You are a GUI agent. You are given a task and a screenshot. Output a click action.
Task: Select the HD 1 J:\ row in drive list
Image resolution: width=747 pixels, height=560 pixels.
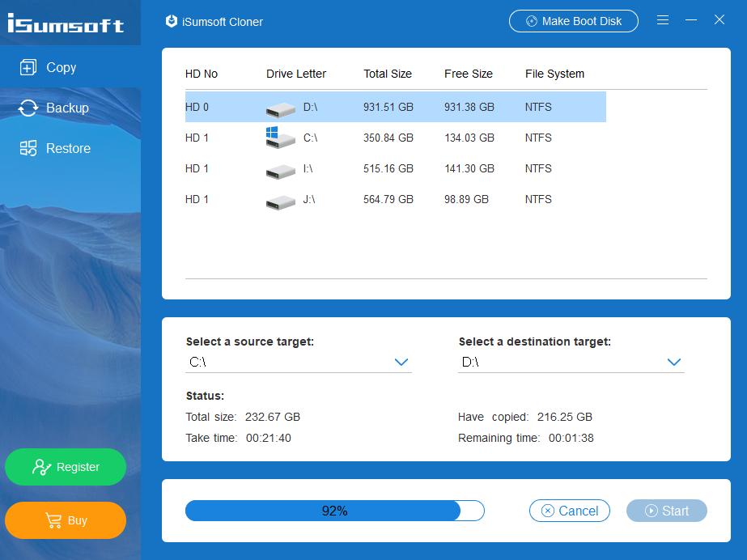396,200
